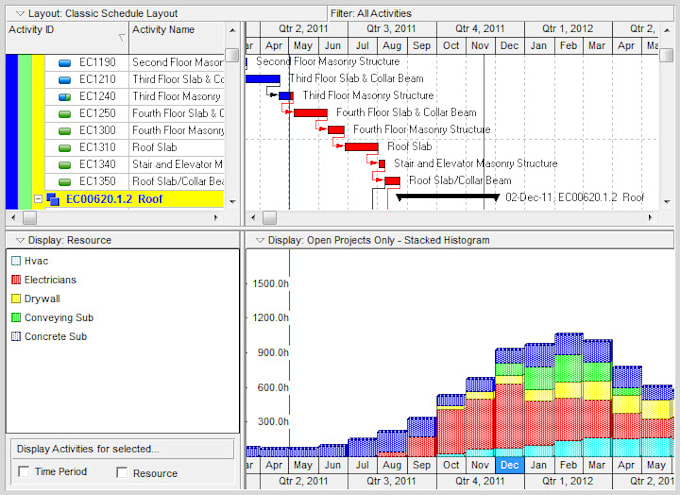680x495 pixels.
Task: Click the Display Activities for selected button
Action: tap(122, 449)
